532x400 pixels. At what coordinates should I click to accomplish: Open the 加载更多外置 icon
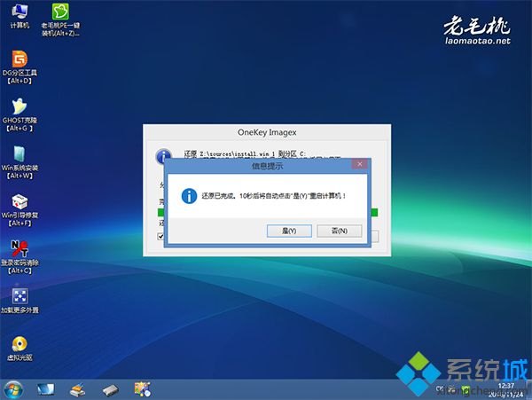tap(20, 301)
